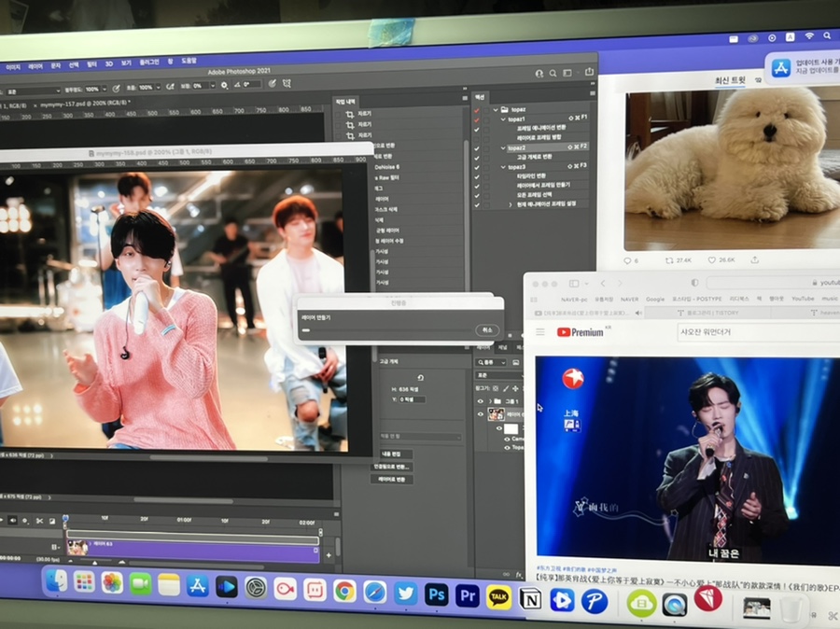This screenshot has width=840, height=629.
Task: Expand last action step under topaz3
Action: (510, 204)
